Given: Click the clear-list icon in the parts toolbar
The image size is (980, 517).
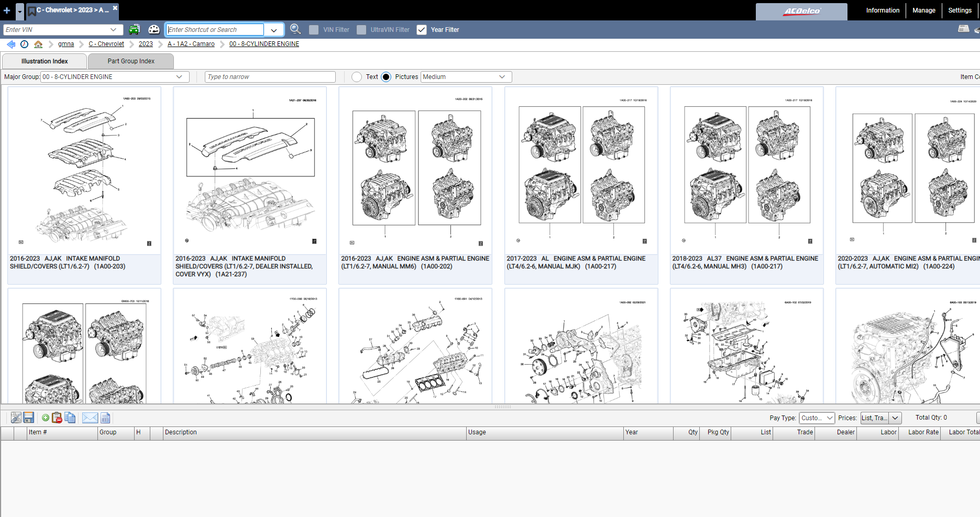Looking at the screenshot, I should click(16, 418).
